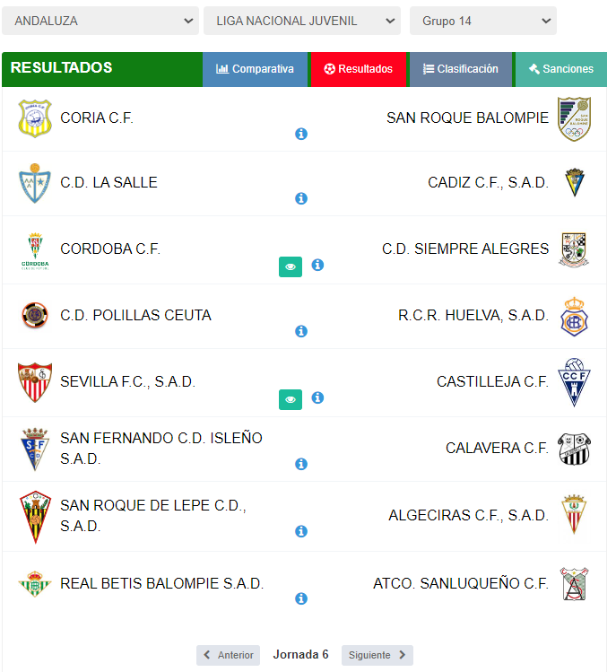Expand the ANDALUZA federation dropdown
Image resolution: width=616 pixels, height=672 pixels.
tap(100, 21)
